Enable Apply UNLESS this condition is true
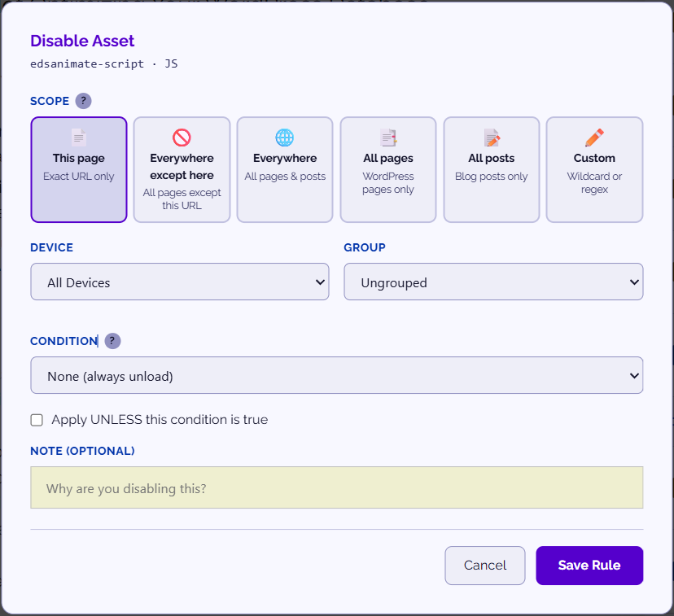The image size is (674, 616). pyautogui.click(x=37, y=420)
